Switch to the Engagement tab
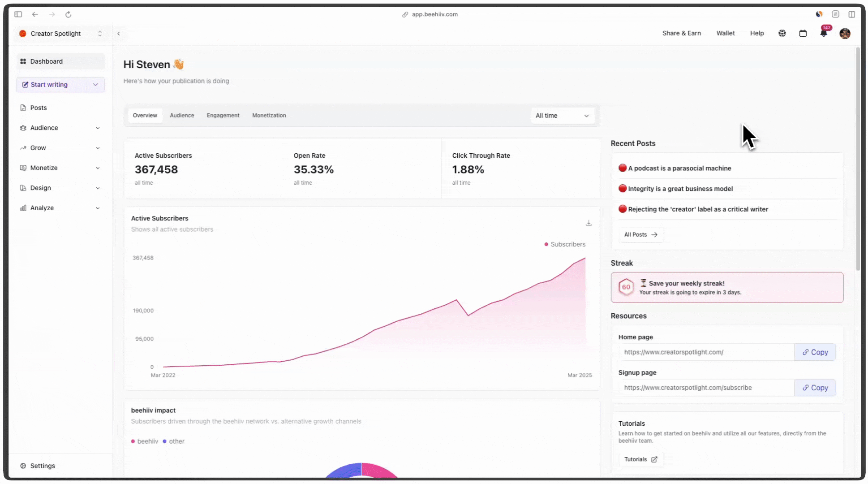 [223, 116]
